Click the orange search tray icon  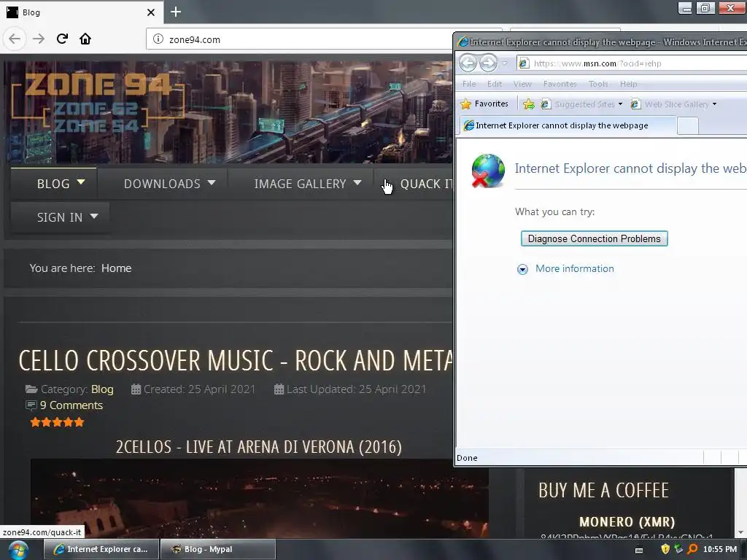(693, 549)
